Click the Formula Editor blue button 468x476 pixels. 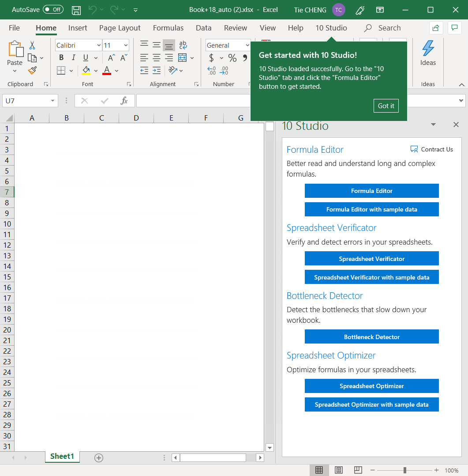(371, 191)
